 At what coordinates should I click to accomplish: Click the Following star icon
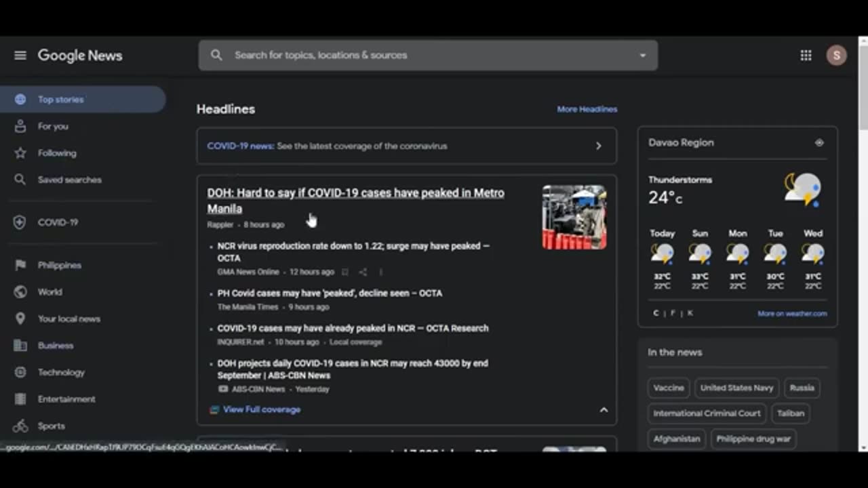pos(20,153)
